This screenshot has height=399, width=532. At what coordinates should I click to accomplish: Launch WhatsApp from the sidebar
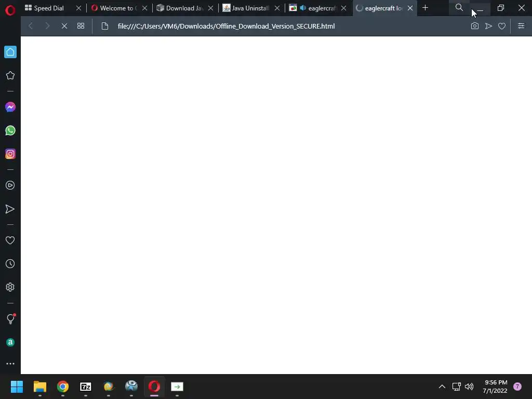pos(10,130)
